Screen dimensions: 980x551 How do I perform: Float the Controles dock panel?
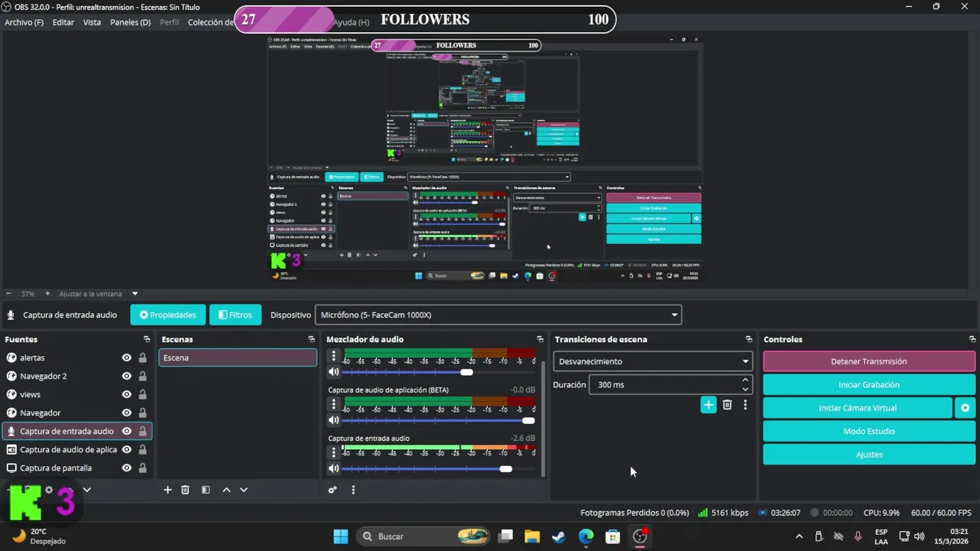point(972,339)
